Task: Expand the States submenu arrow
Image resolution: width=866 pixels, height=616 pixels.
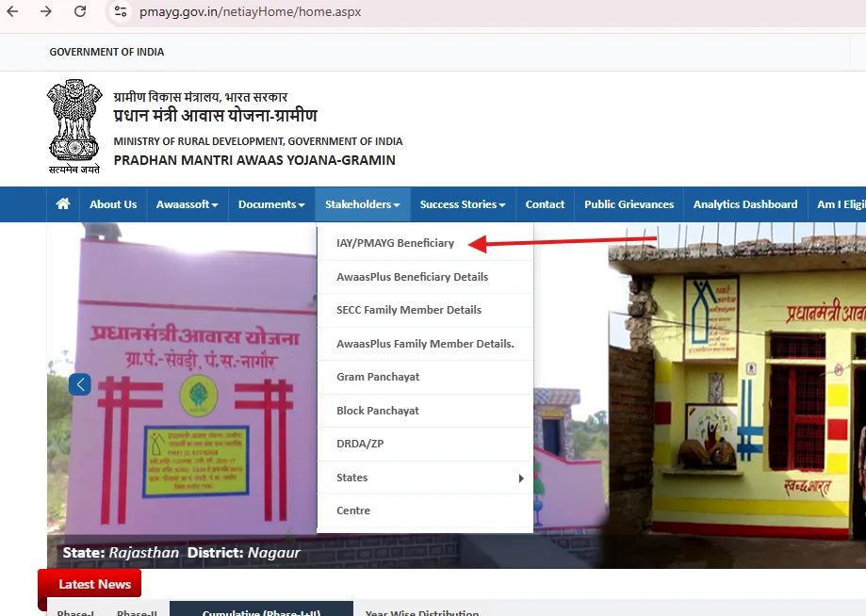Action: [521, 478]
